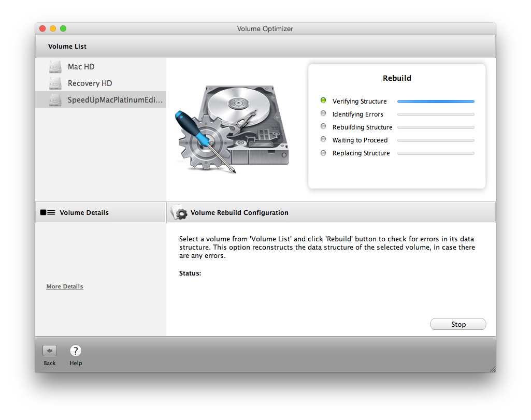531x420 pixels.
Task: Click the window resize grip corner
Action: 492,369
